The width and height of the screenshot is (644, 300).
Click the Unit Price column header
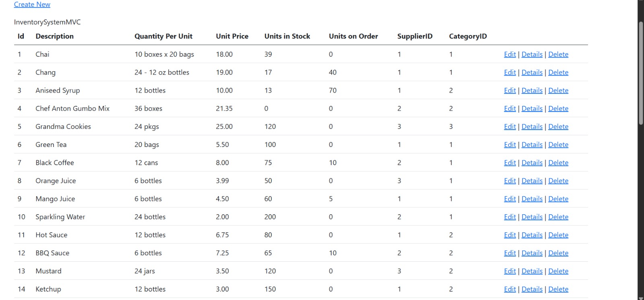pyautogui.click(x=232, y=36)
